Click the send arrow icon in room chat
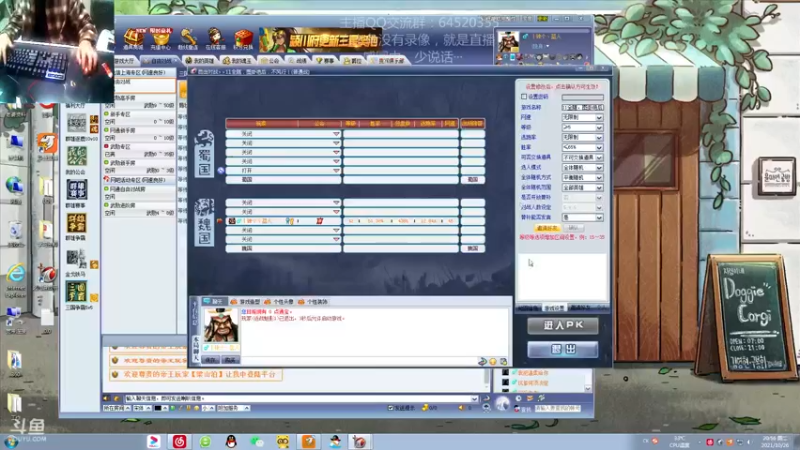The image size is (800, 450). pos(482,362)
